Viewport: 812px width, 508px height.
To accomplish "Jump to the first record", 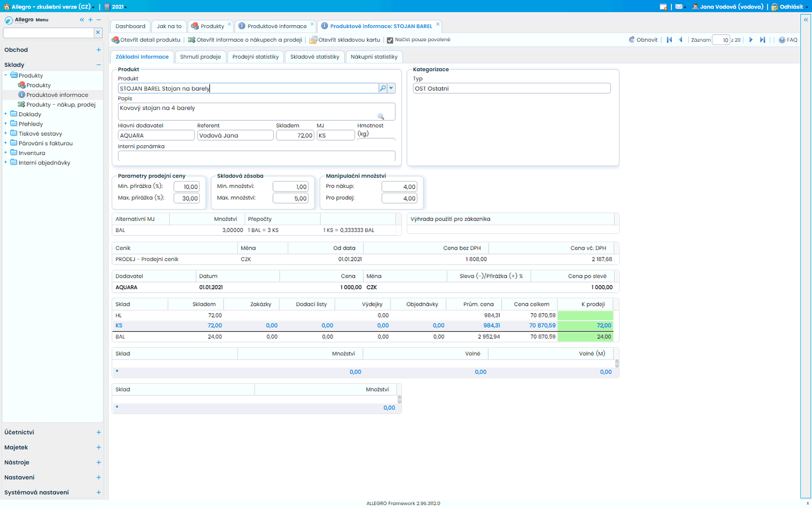I will (x=669, y=40).
